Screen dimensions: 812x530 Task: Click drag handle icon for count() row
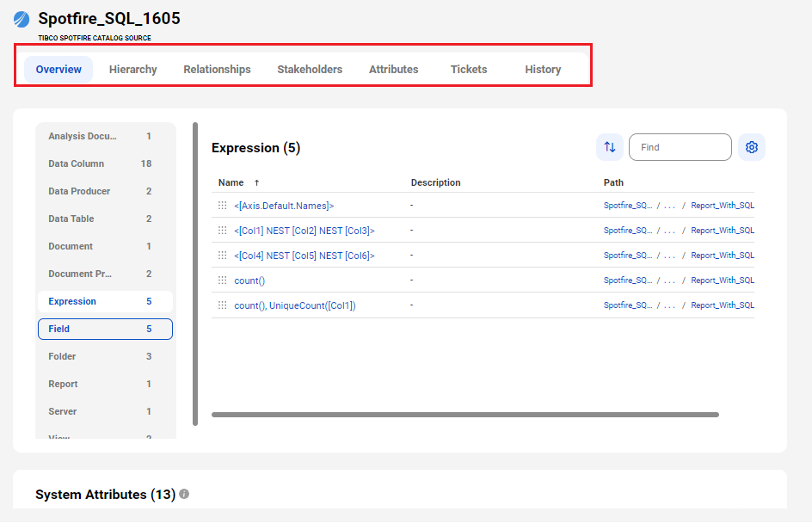[222, 280]
